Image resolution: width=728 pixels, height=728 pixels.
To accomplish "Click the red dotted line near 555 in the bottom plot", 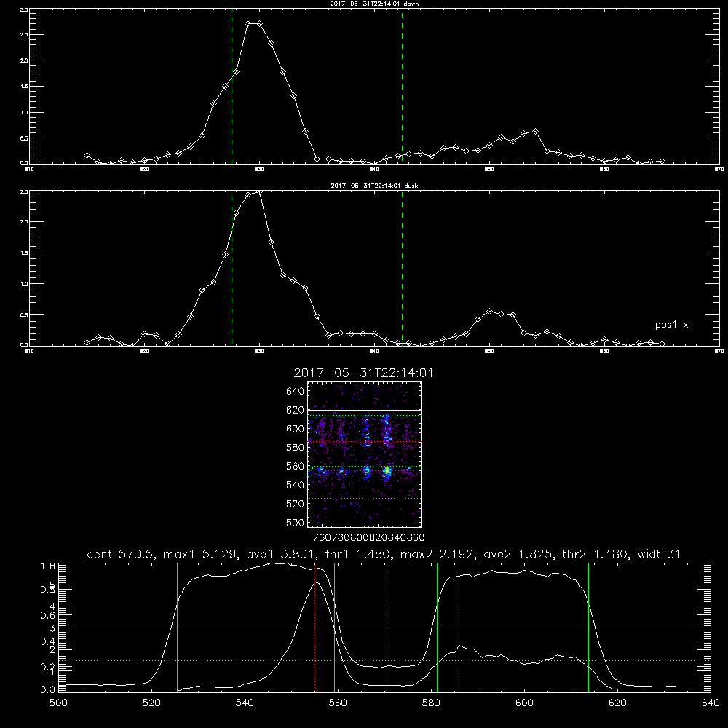I will pos(315,628).
